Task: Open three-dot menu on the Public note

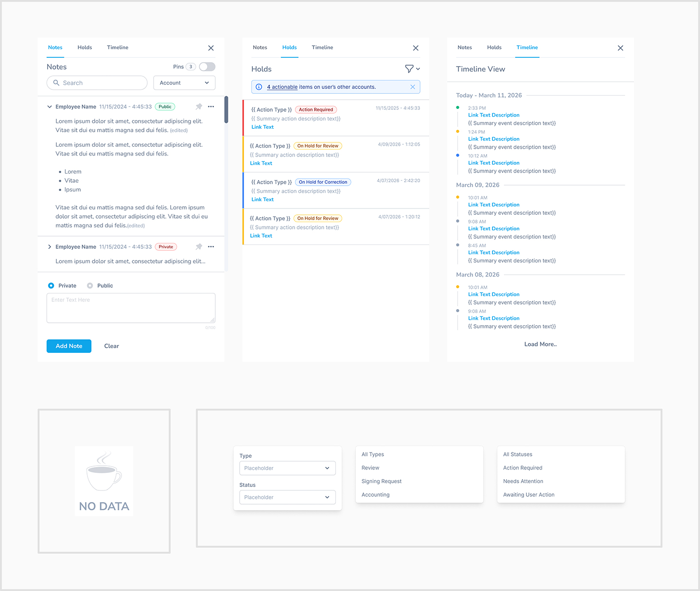Action: (211, 106)
